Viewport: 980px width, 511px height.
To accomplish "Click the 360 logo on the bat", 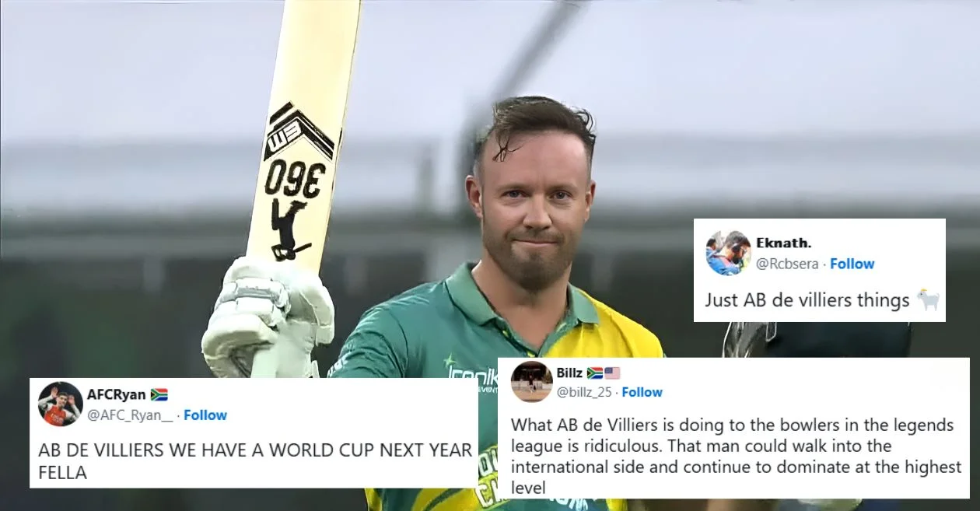I will [296, 178].
